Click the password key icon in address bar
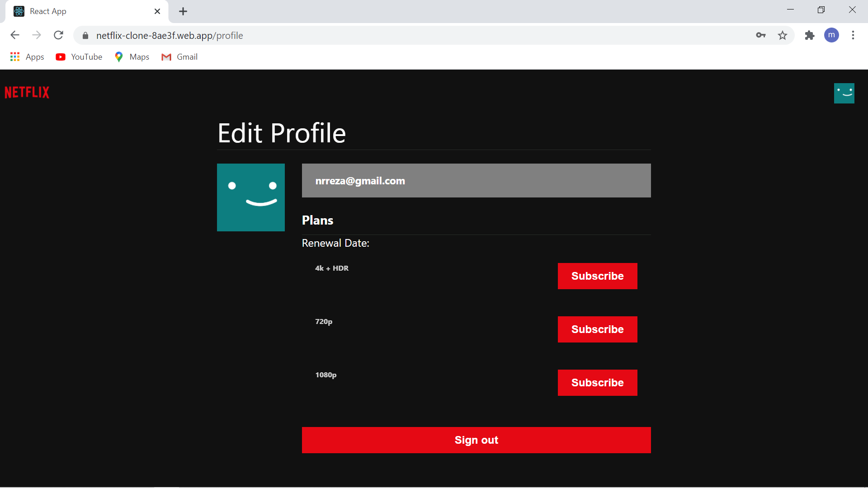Image resolution: width=868 pixels, height=488 pixels. [761, 35]
